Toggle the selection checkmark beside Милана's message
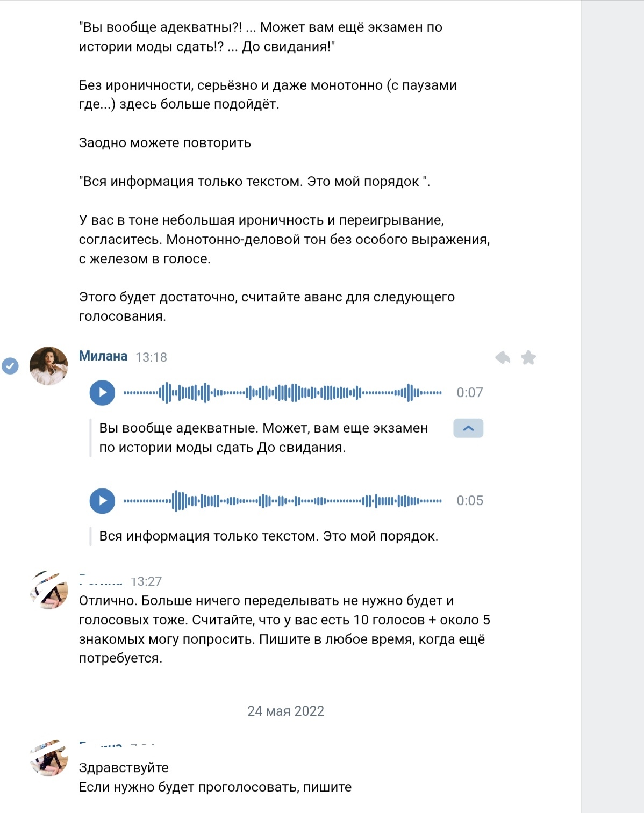 tap(10, 366)
